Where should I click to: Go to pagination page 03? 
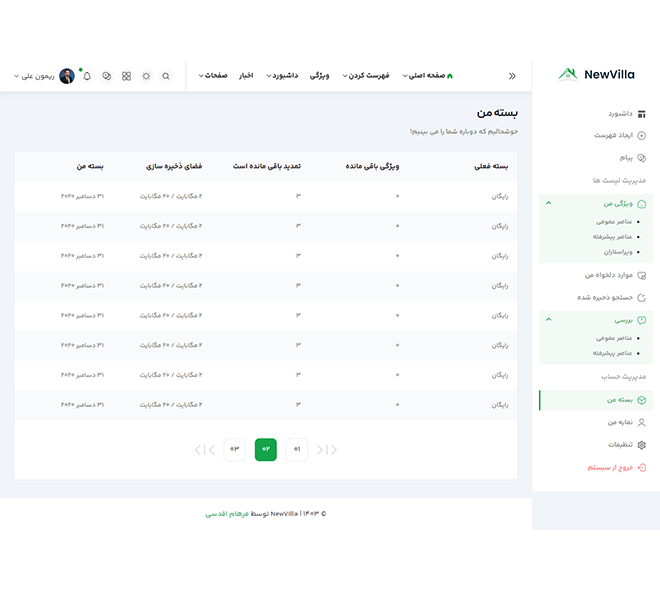(x=234, y=449)
